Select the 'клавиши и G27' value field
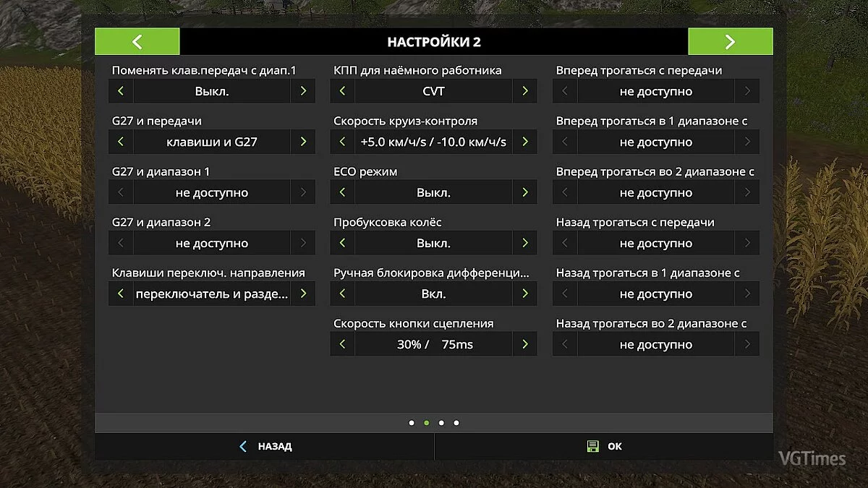The image size is (868, 488). point(211,142)
